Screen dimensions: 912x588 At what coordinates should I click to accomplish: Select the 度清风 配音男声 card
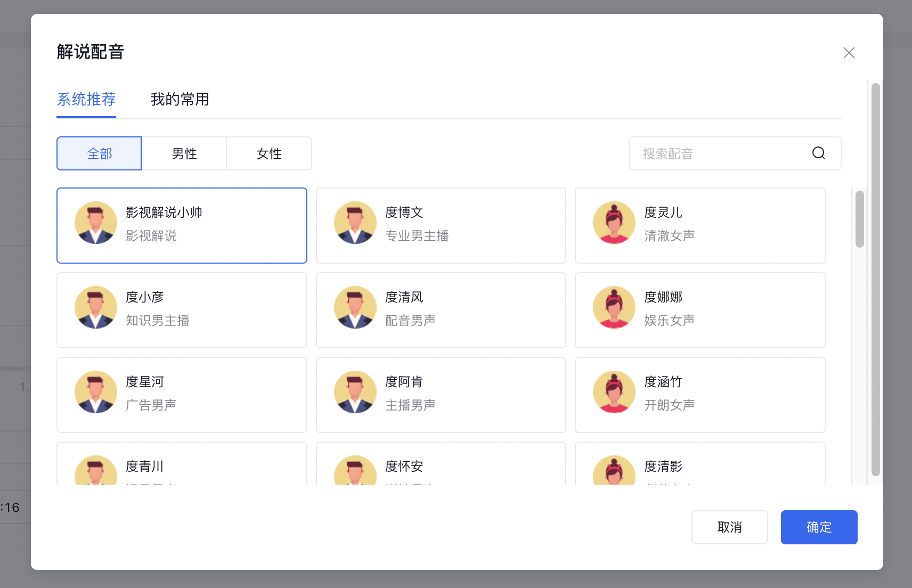pos(441,310)
